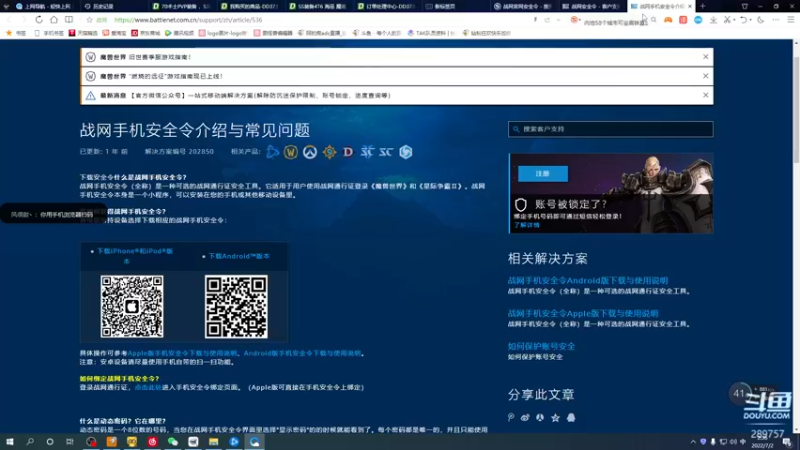Share the article via Weibo icon
Screen dimensions: 800x450
point(525,417)
